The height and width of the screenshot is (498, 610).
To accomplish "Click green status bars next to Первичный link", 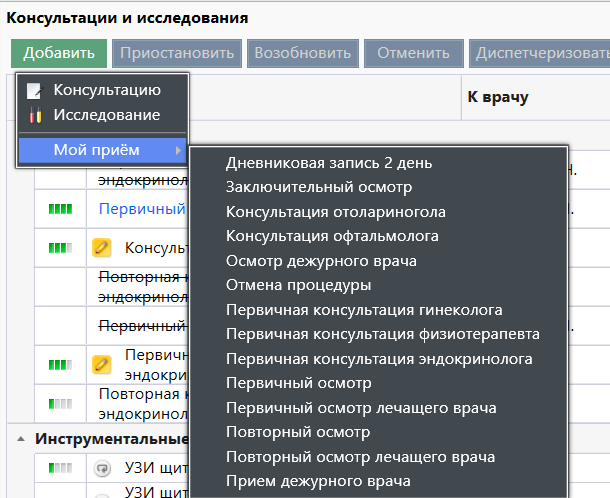I will click(x=61, y=209).
